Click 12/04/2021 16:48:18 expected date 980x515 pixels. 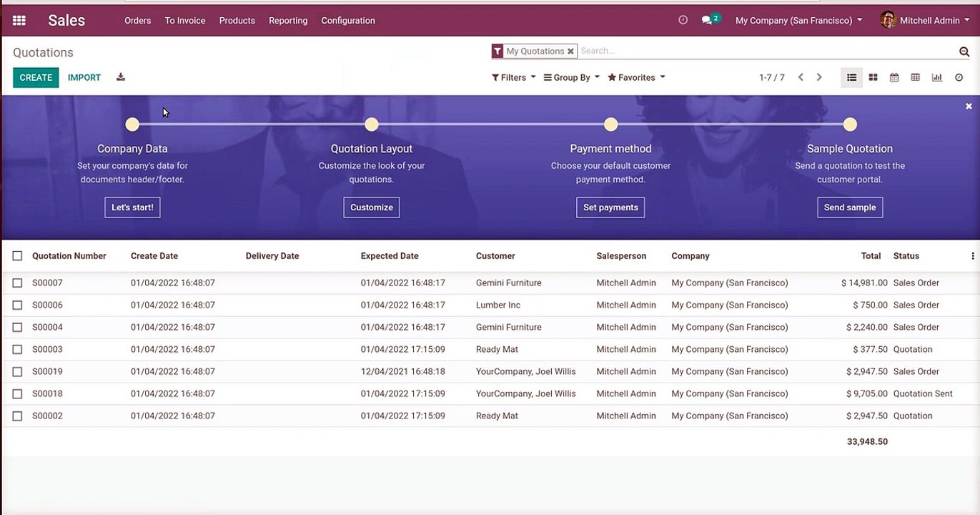(402, 372)
